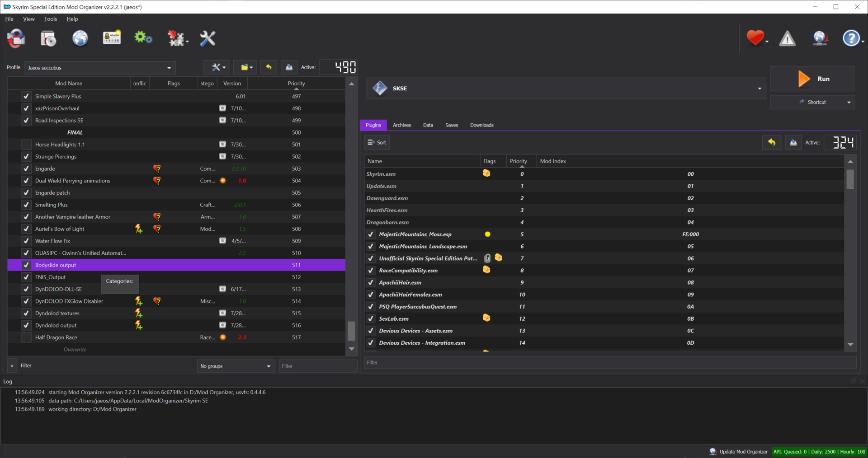868x458 pixels.
Task: Uncheck the Bodyslide output mod
Action: (x=26, y=265)
